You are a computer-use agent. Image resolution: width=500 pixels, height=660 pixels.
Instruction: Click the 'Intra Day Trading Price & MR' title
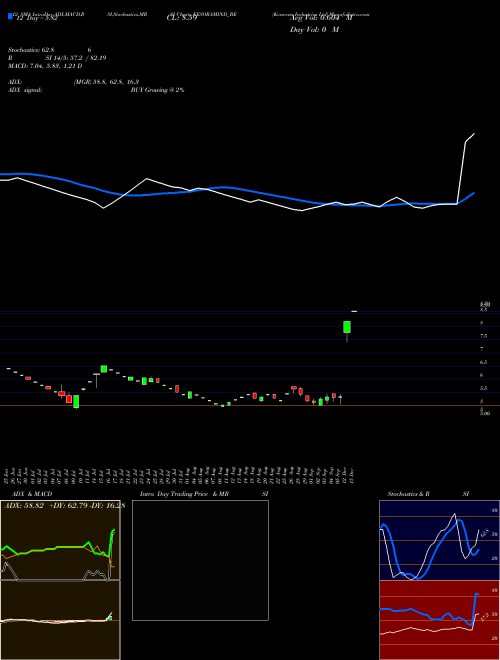(x=185, y=494)
